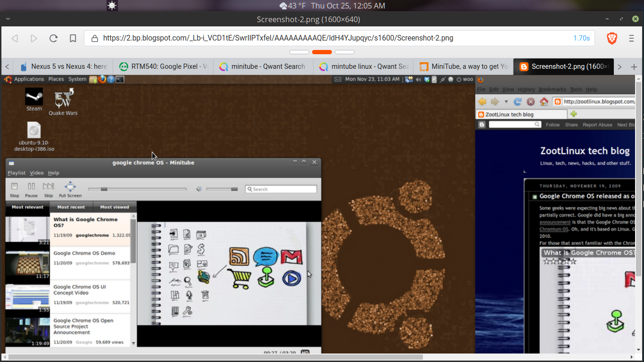Mute Minitube with the speaker icon
The image size is (644, 362).
coord(199,189)
